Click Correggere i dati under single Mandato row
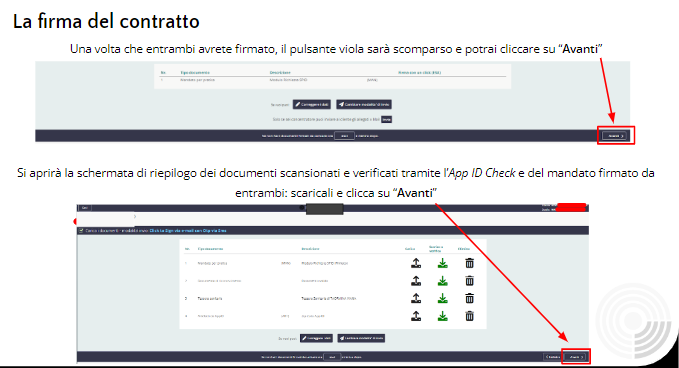The image size is (679, 368). pyautogui.click(x=312, y=104)
